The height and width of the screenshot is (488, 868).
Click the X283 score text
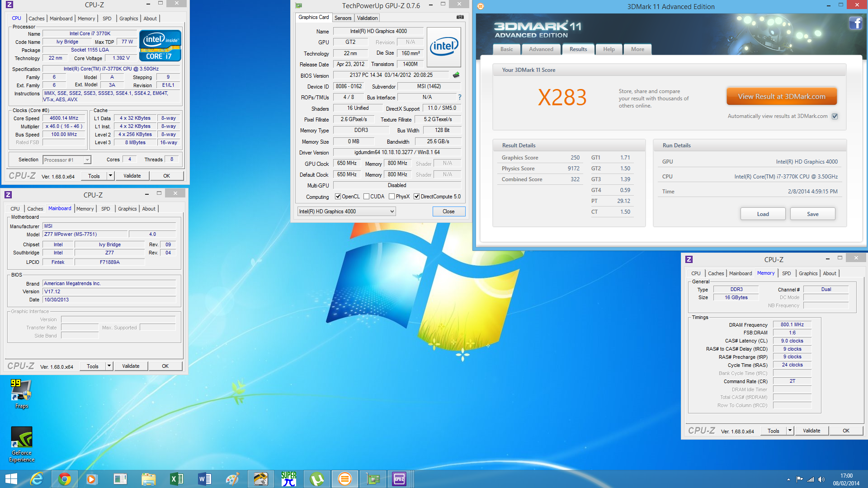pos(562,98)
